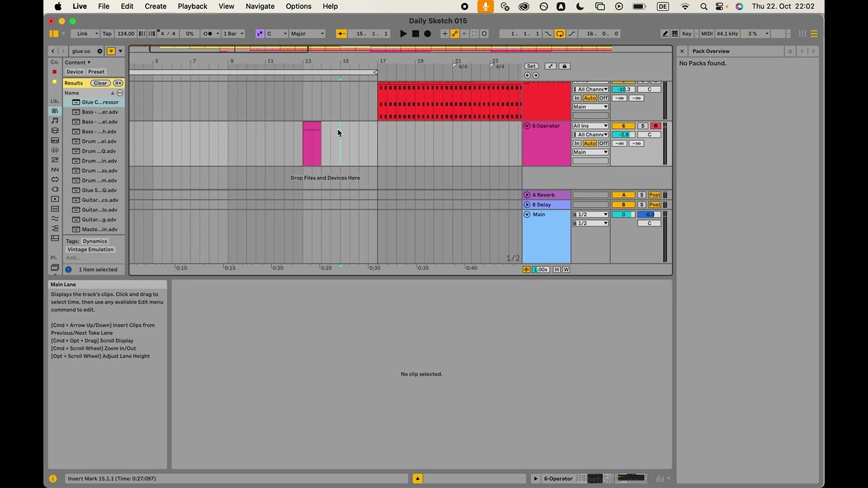The height and width of the screenshot is (488, 868).
Task: Open the Major scale dropdown
Action: pyautogui.click(x=307, y=33)
